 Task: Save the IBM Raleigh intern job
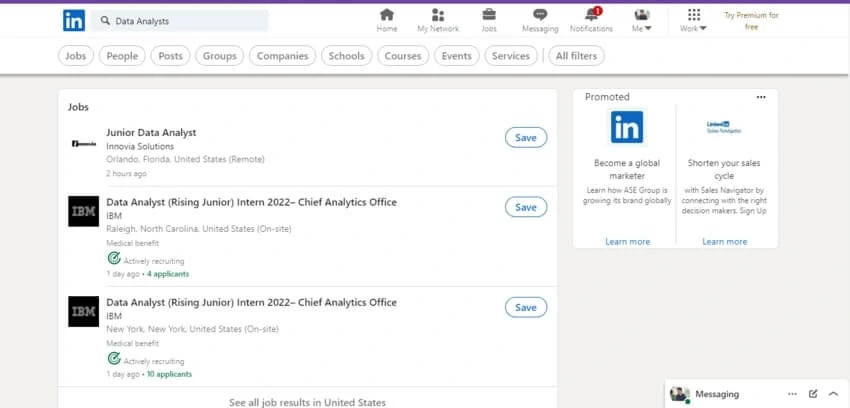[x=526, y=207]
